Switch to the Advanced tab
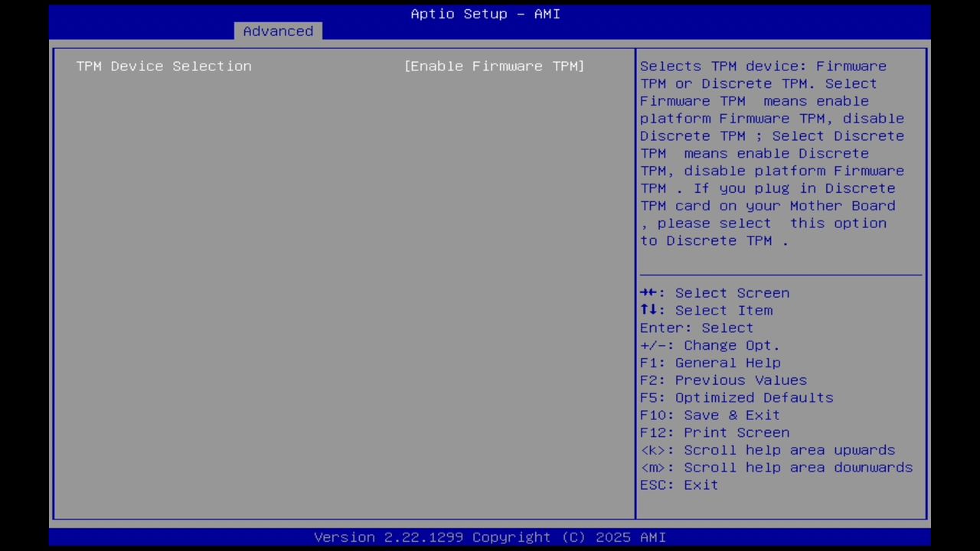The height and width of the screenshot is (551, 980). point(278,31)
